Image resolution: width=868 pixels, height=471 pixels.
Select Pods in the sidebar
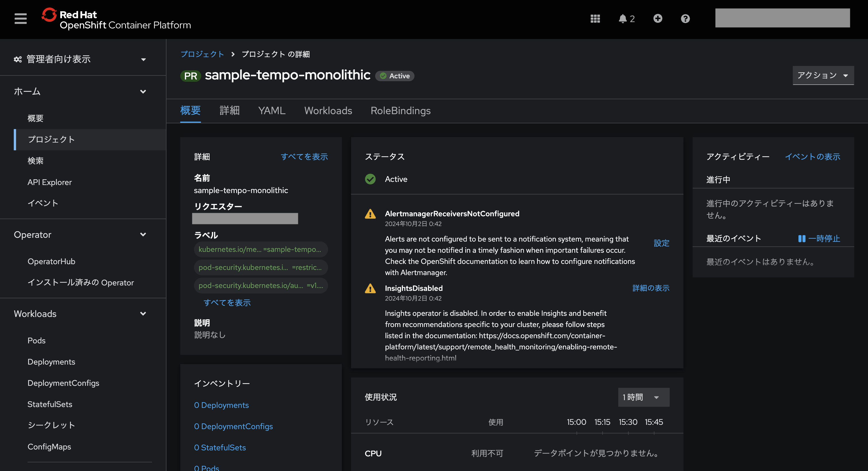(x=36, y=340)
